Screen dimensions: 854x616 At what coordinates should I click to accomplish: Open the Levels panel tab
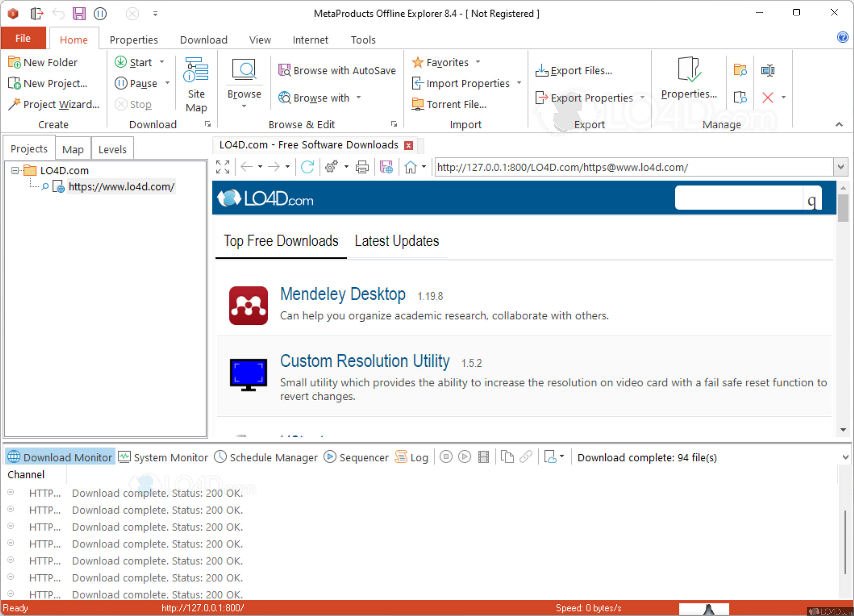pos(112,149)
